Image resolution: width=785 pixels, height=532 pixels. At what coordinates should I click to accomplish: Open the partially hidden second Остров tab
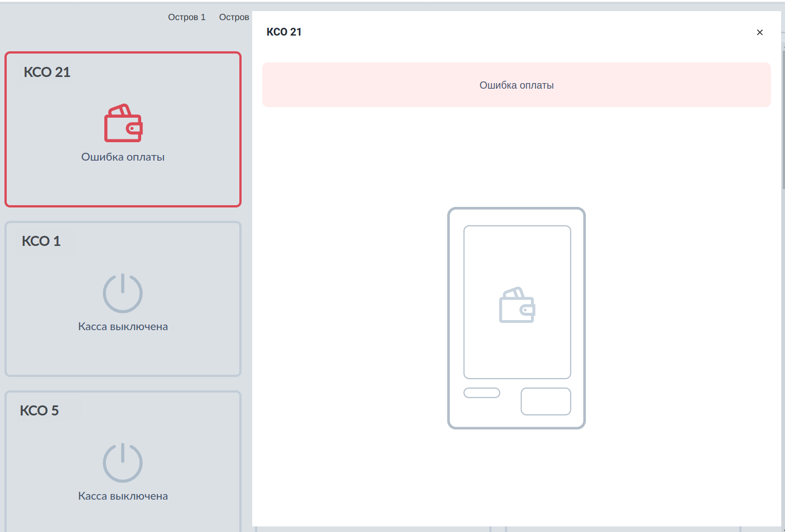tap(234, 17)
